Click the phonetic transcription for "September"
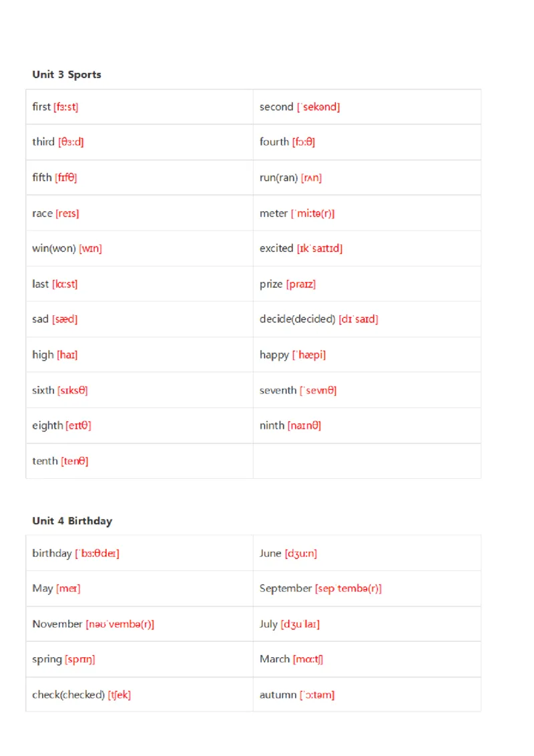This screenshot has width=534, height=756. (348, 588)
